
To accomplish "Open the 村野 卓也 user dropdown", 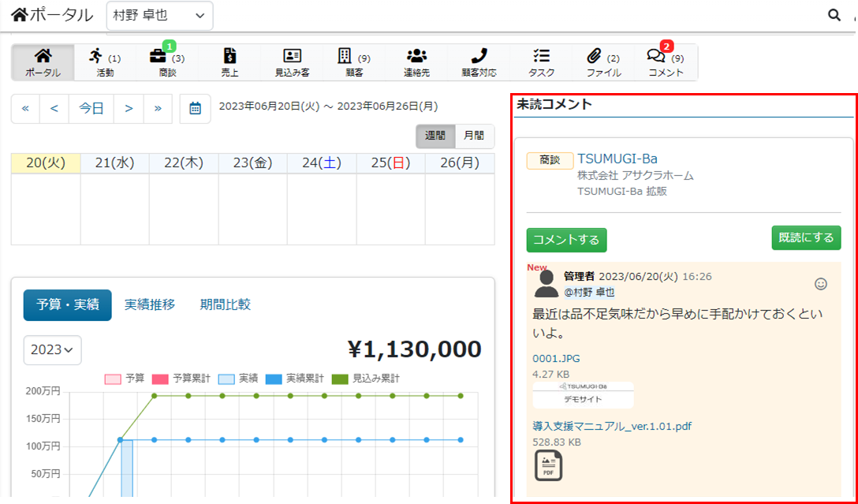I will point(160,16).
